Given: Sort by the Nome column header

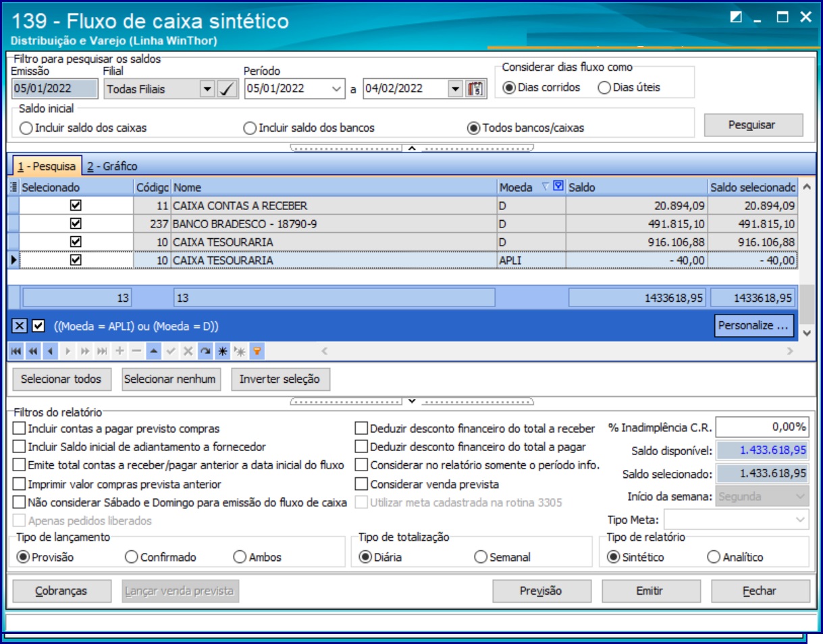Looking at the screenshot, I should point(334,187).
